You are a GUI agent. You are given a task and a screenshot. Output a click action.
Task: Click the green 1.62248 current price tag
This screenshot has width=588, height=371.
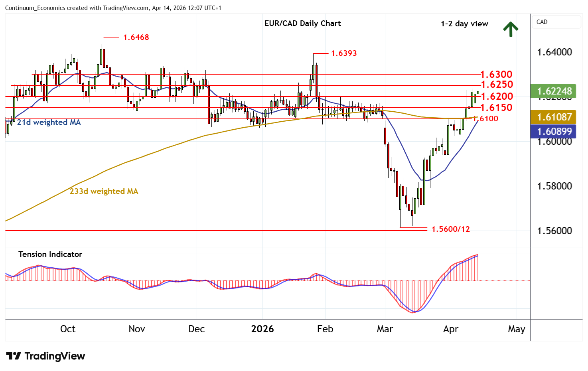[554, 91]
